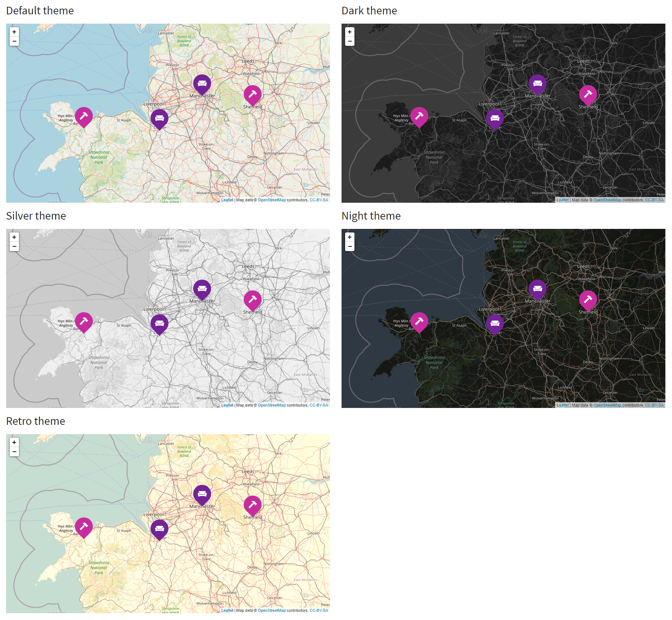Image resolution: width=672 pixels, height=620 pixels.
Task: Tap the Manchester sofa marker in Retro theme
Action: [202, 495]
